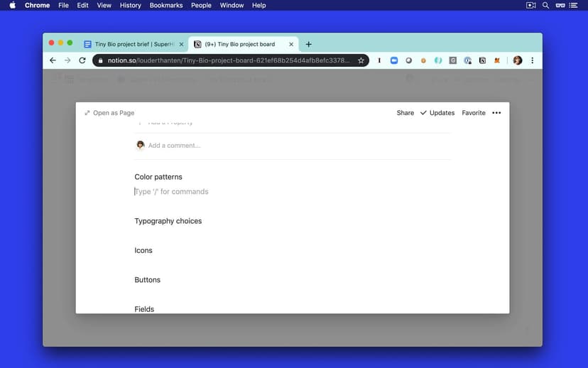This screenshot has width=588, height=368.
Task: Click the Typography choices text block
Action: [x=168, y=221]
